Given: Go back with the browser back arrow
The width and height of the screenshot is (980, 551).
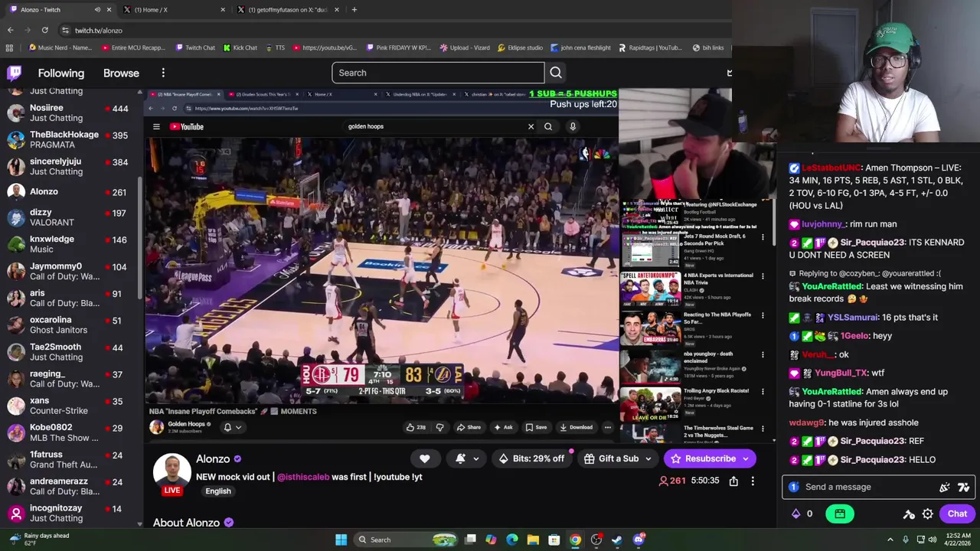Looking at the screenshot, I should pyautogui.click(x=11, y=30).
